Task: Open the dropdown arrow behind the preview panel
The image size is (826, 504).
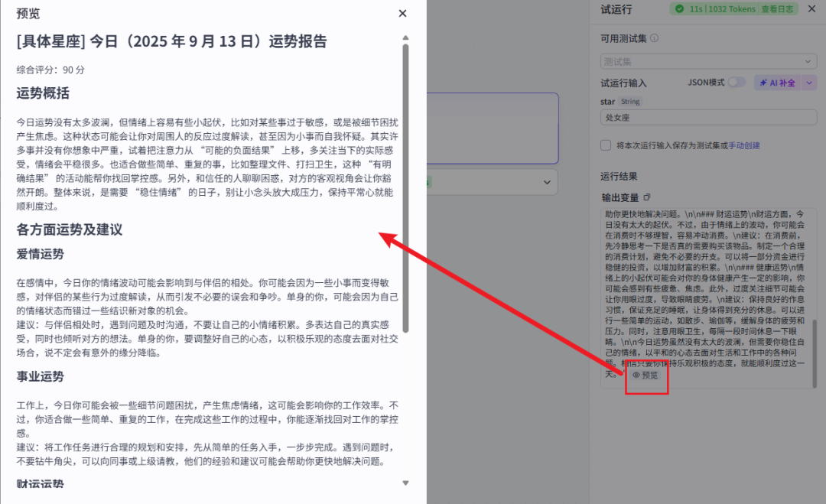Action: pos(546,182)
